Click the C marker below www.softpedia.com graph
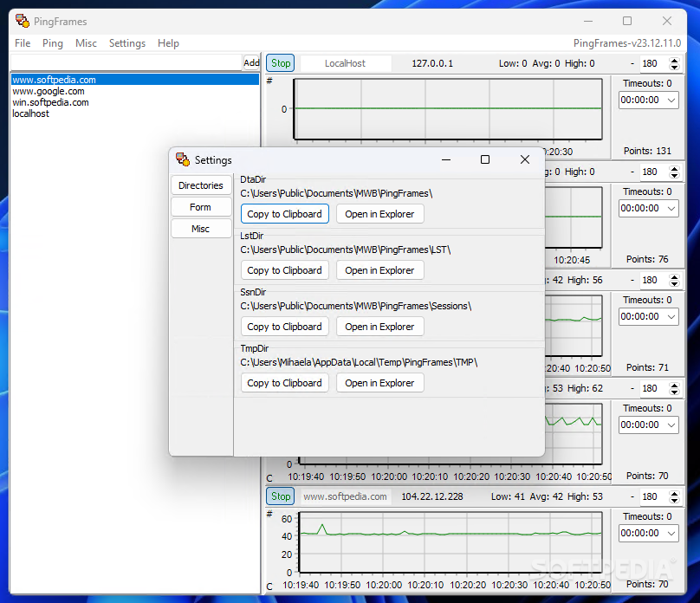700x603 pixels. pyautogui.click(x=269, y=587)
